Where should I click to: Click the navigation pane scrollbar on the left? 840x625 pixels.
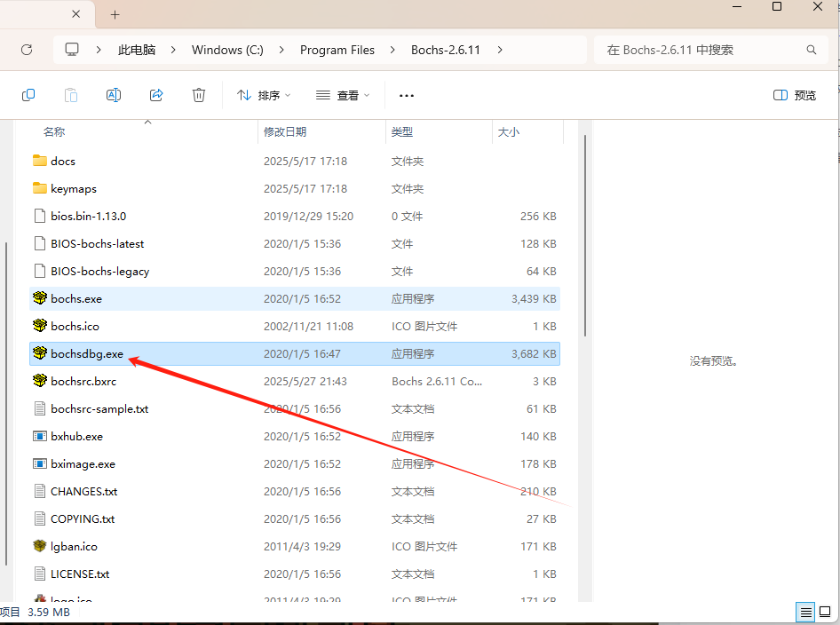(6, 404)
